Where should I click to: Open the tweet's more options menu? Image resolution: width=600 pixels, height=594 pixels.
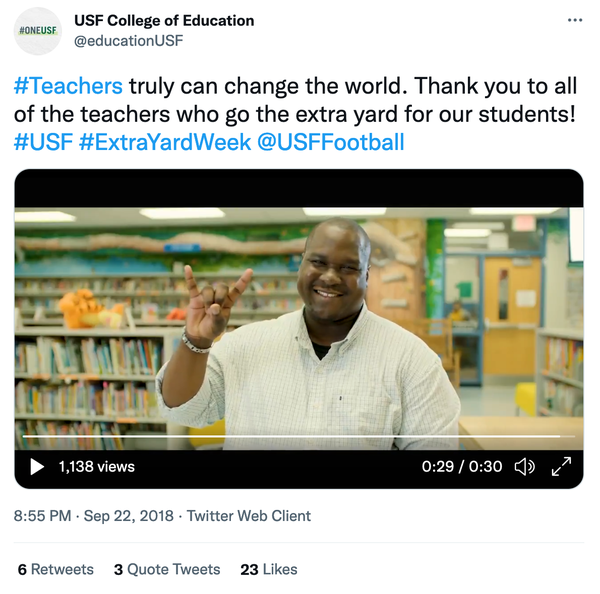click(574, 20)
